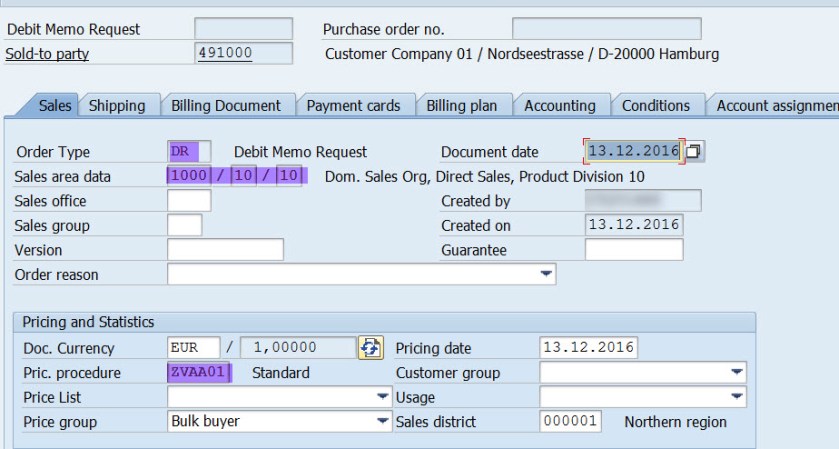This screenshot has width=839, height=449.
Task: Select the Billing plan tab
Action: pyautogui.click(x=462, y=106)
